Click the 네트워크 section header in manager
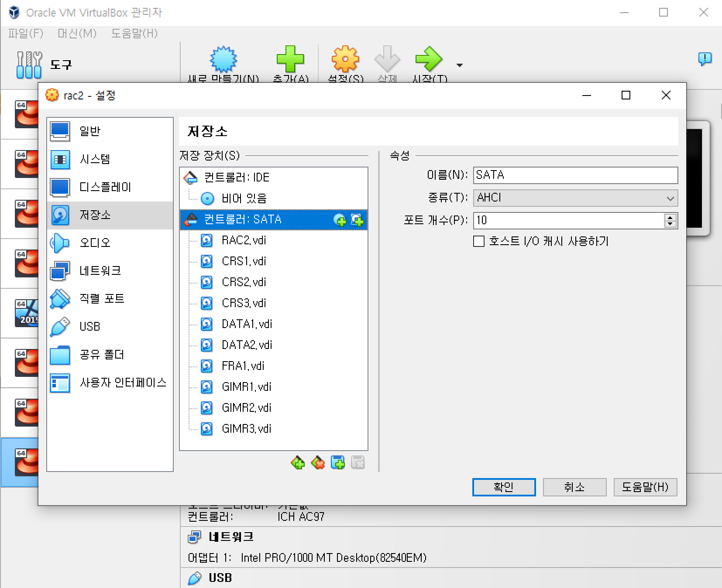The image size is (722, 588). point(231,537)
